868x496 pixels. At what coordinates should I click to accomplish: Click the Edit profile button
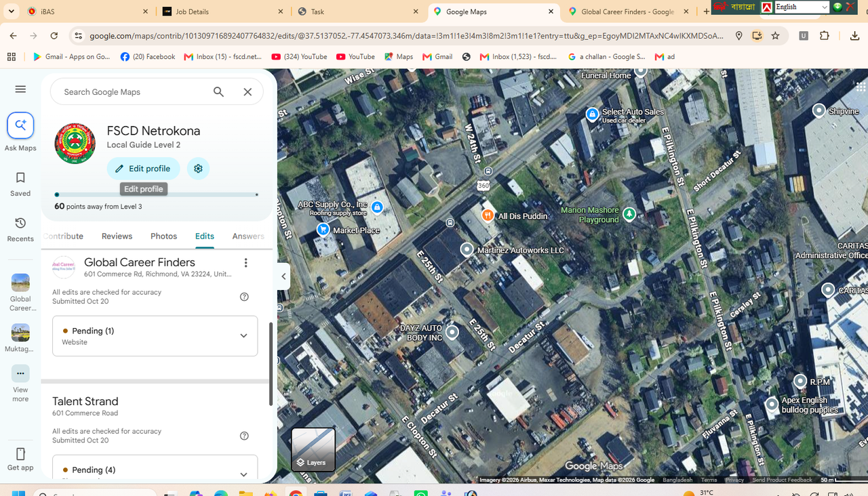[x=143, y=169]
